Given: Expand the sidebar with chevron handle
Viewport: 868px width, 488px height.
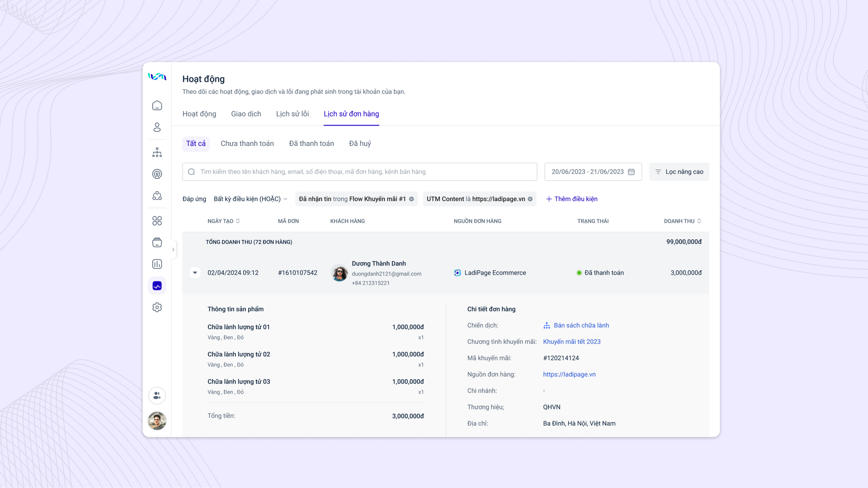Looking at the screenshot, I should pos(173,249).
